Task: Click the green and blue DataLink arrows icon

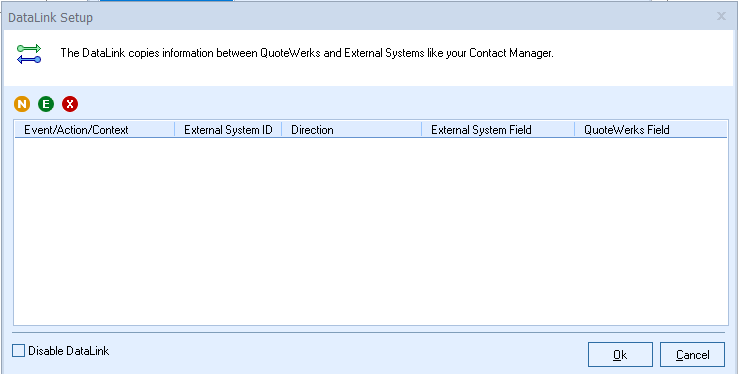Action: [29, 54]
